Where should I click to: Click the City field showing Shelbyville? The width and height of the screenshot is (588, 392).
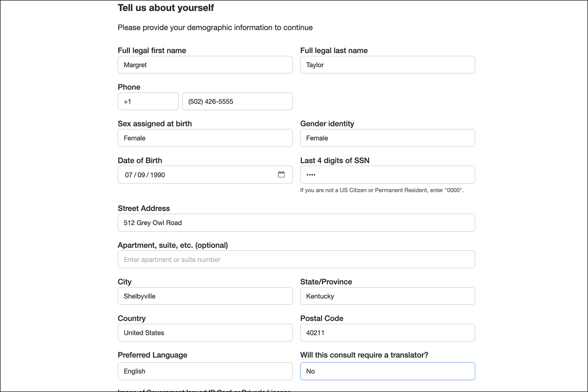(x=205, y=296)
